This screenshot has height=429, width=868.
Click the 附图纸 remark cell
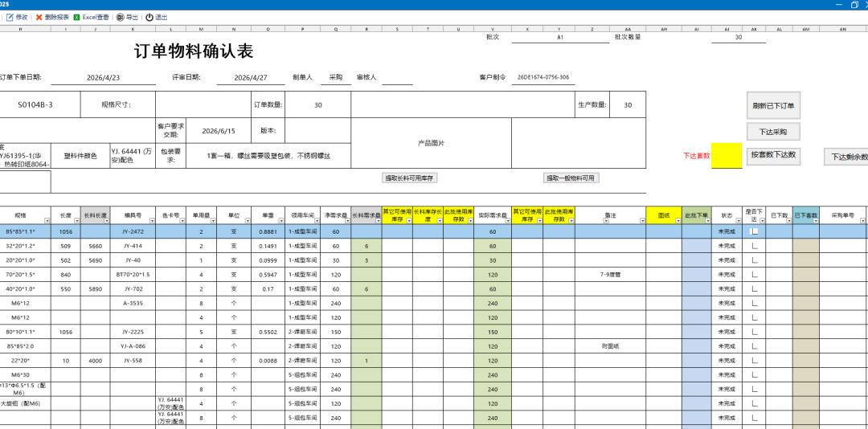tap(610, 346)
